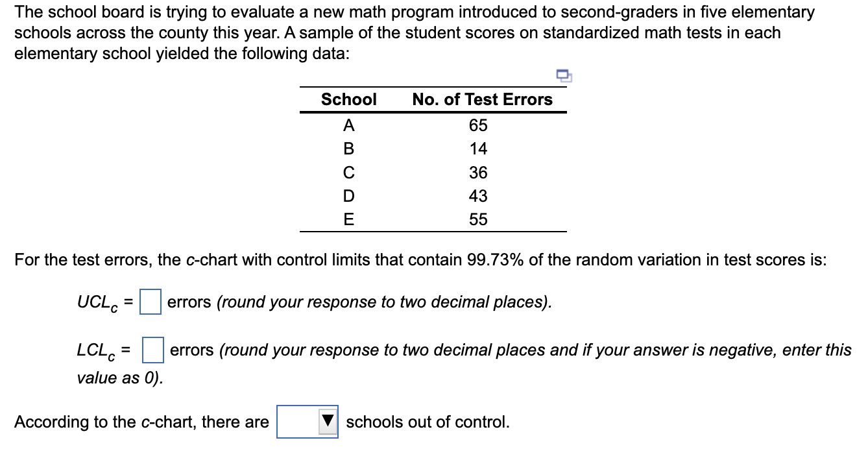Select the UCLc label text
This screenshot has width=868, height=449.
97,302
